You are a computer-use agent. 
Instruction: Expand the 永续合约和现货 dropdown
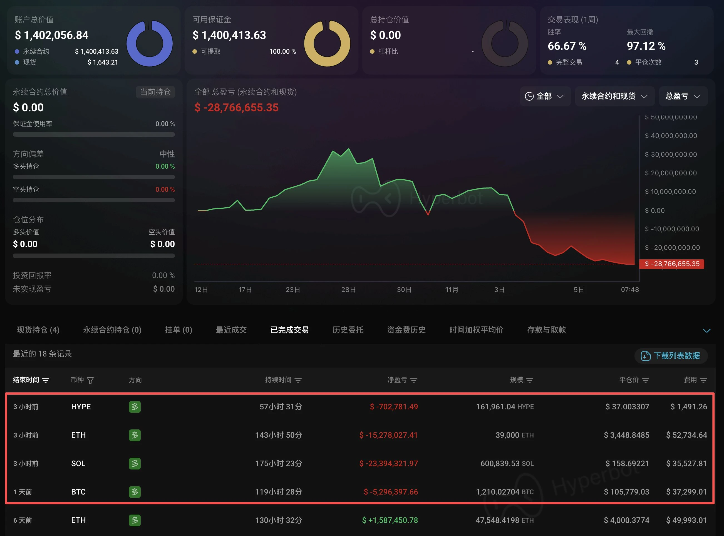click(x=614, y=97)
